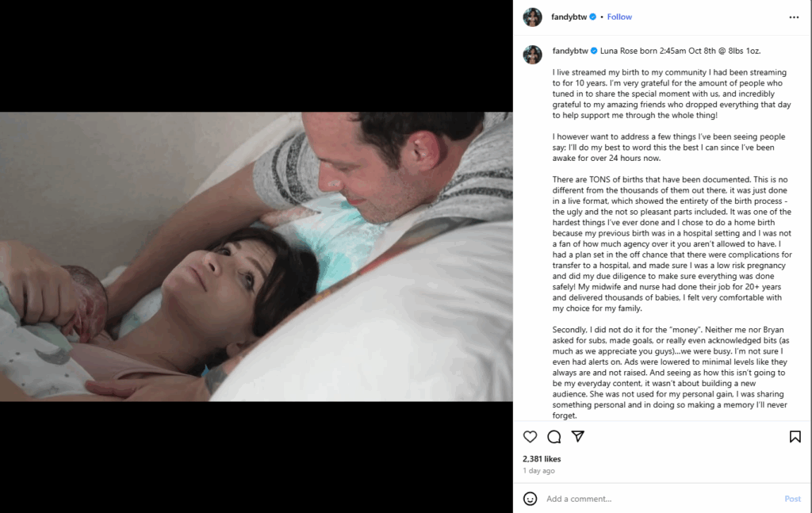
Task: Click the verified badge beside caption username
Action: (594, 51)
